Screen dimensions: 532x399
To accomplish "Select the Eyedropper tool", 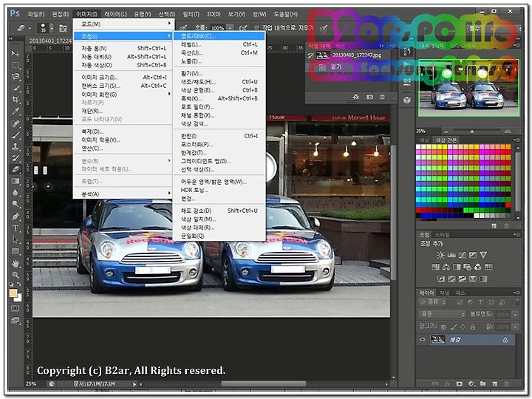I will 16,111.
